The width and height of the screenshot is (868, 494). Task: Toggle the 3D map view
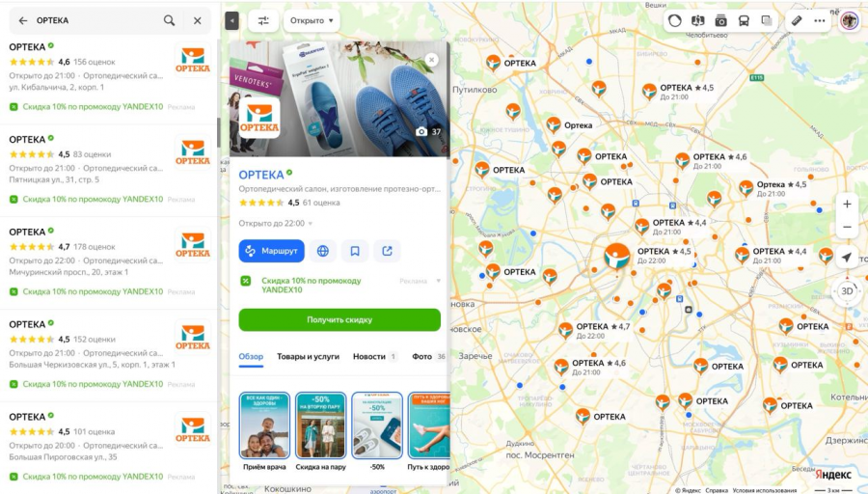click(x=847, y=290)
